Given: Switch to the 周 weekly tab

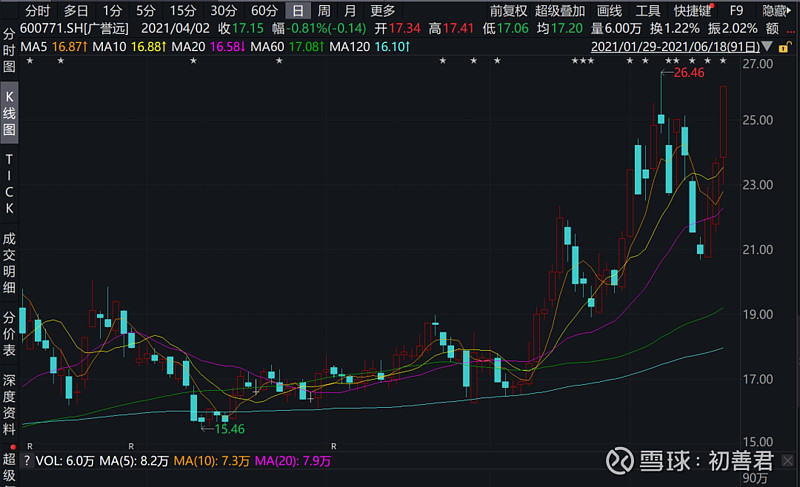Looking at the screenshot, I should click(324, 10).
